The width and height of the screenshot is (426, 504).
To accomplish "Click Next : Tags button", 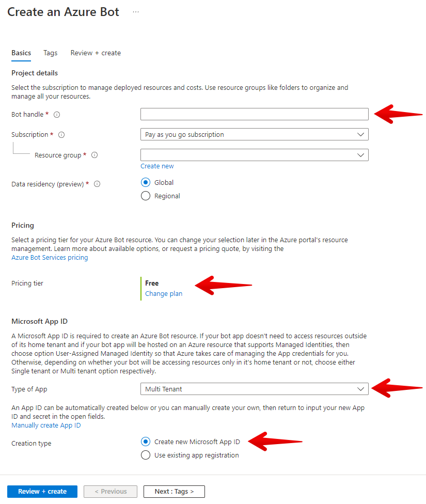I will point(174,492).
